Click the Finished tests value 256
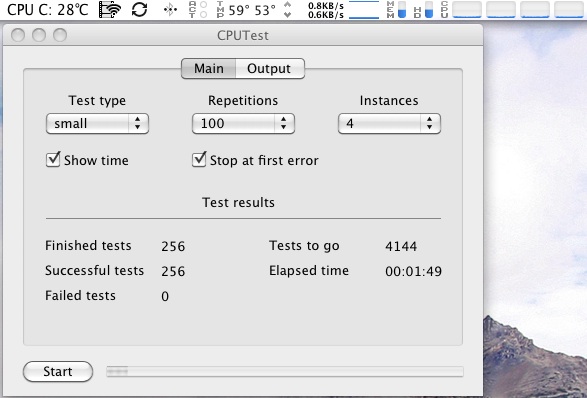 [173, 246]
